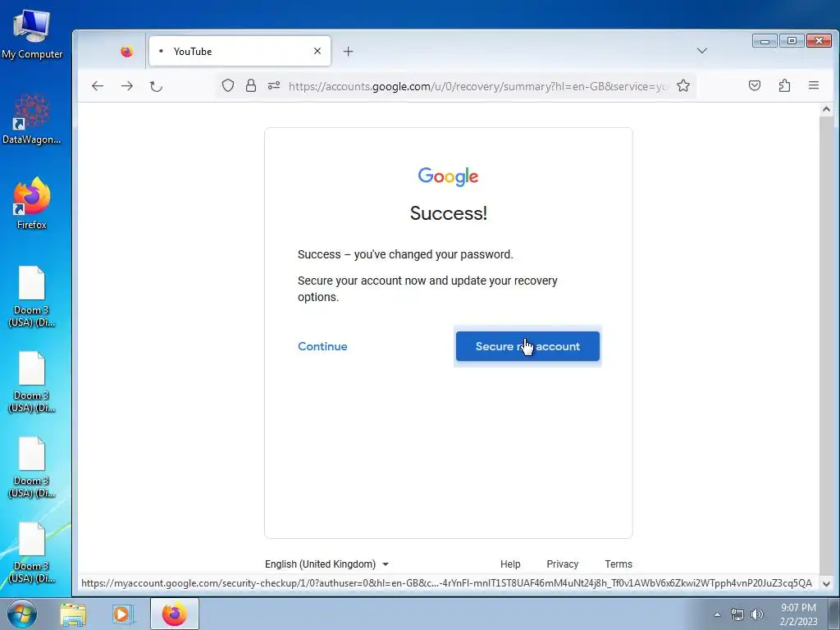Expand the list all tabs chevron
This screenshot has height=630, width=840.
(x=702, y=51)
